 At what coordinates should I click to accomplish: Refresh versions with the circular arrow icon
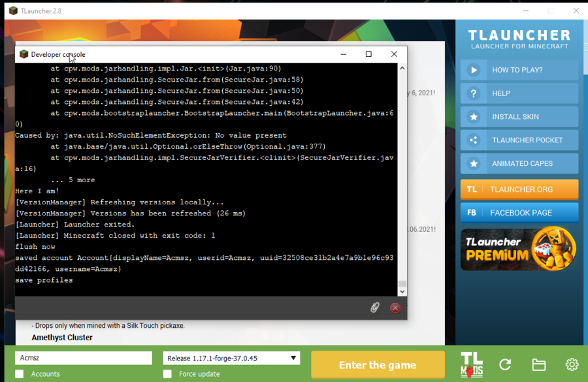coord(505,364)
